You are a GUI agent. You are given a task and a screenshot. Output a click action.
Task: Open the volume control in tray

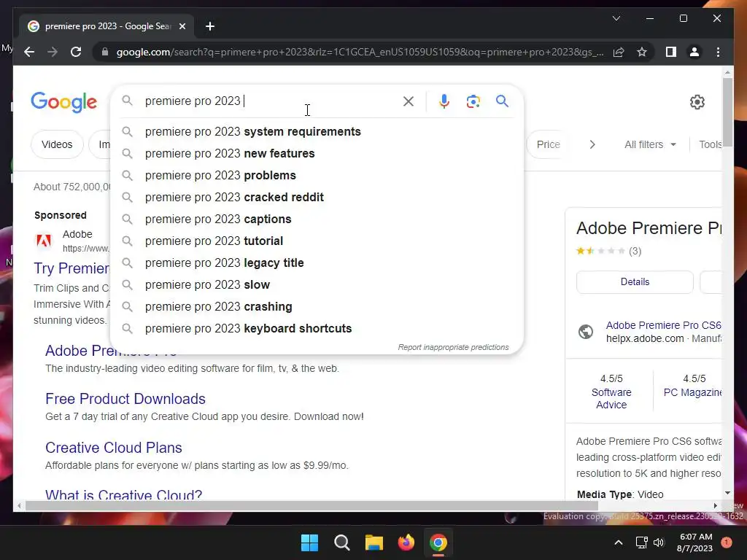(659, 542)
